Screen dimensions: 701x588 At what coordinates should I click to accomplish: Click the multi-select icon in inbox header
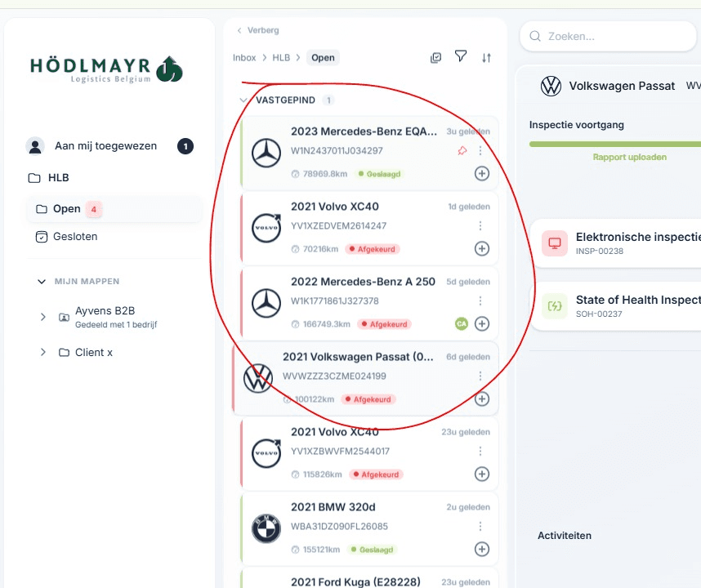point(436,57)
